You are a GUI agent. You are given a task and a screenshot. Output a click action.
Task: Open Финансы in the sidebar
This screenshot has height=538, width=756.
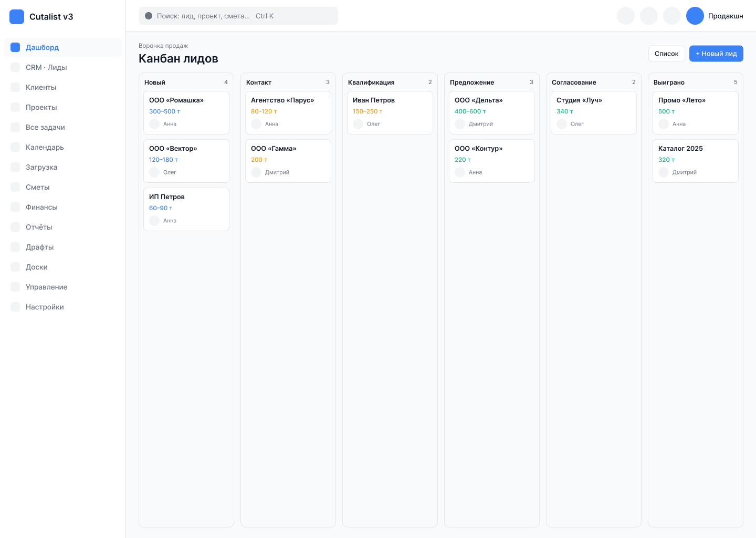point(63,207)
